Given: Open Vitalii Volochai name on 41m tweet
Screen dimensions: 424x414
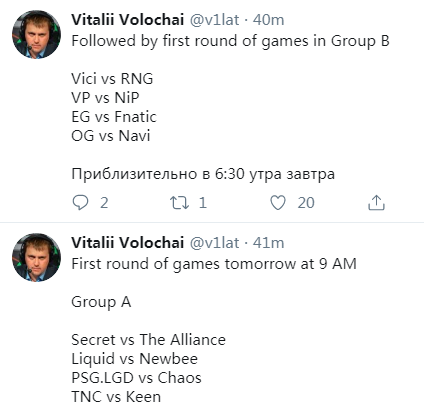Looking at the screenshot, I should [128, 243].
